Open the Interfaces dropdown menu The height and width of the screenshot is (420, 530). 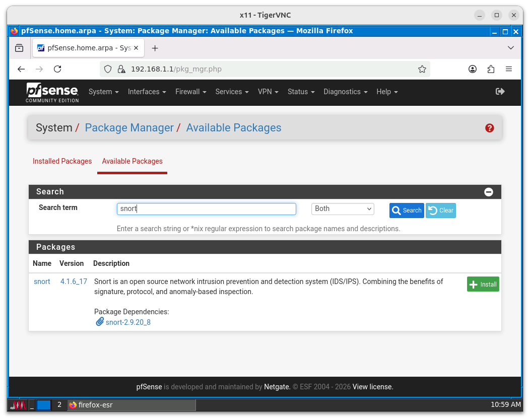pyautogui.click(x=147, y=92)
